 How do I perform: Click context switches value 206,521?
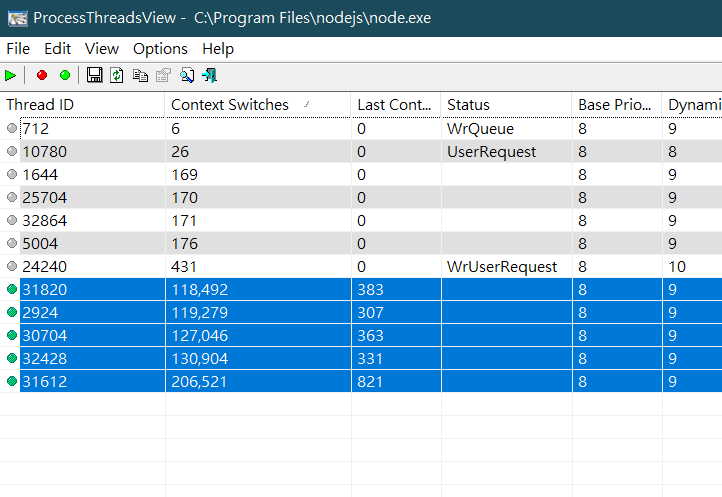tap(199, 382)
